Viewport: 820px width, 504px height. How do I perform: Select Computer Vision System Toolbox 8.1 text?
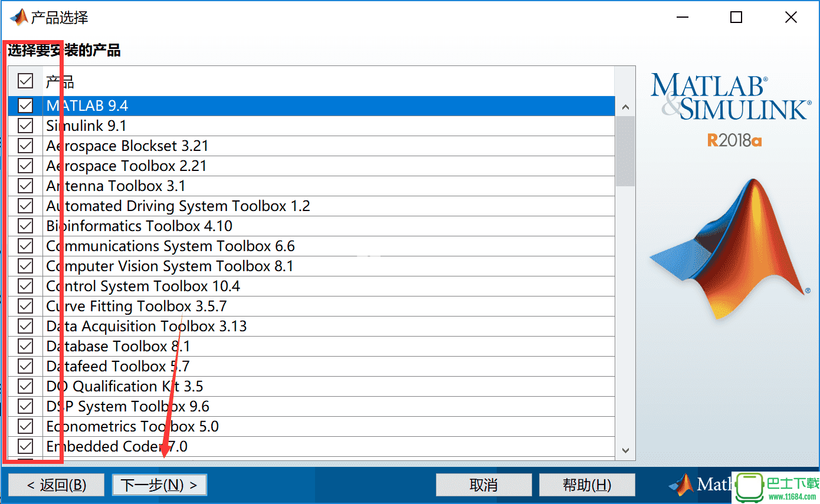170,266
